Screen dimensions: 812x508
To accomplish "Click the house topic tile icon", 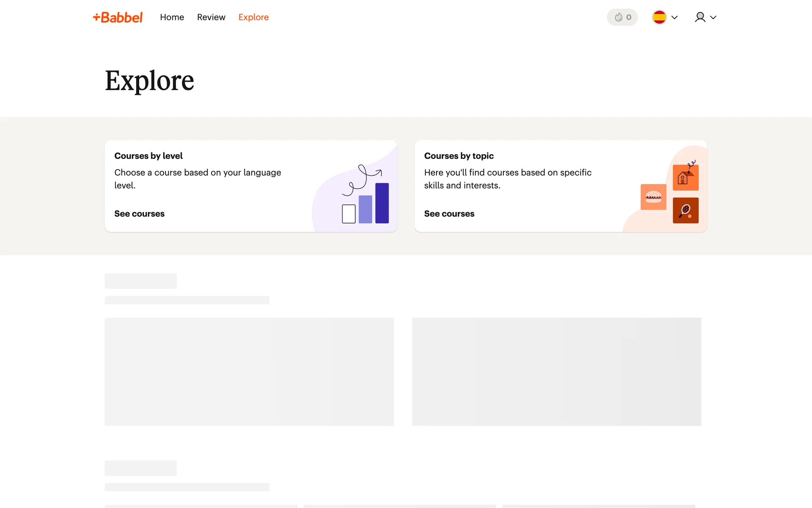I will (685, 177).
